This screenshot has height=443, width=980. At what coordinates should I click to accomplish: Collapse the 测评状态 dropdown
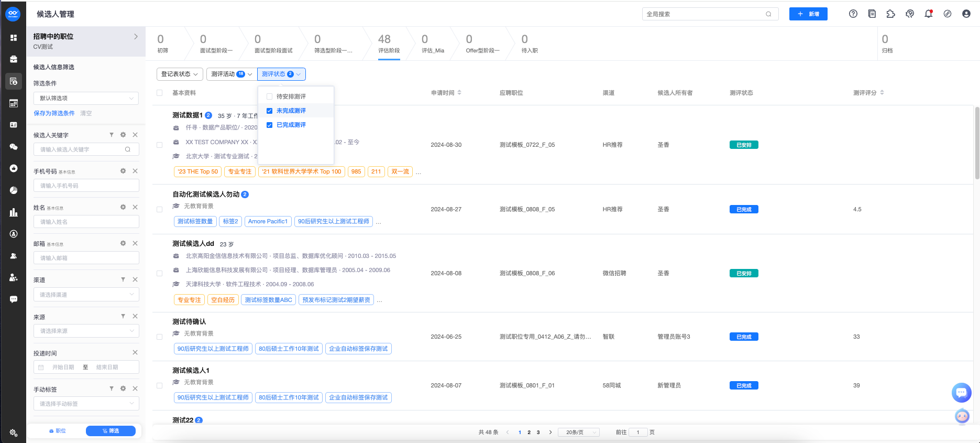click(281, 74)
